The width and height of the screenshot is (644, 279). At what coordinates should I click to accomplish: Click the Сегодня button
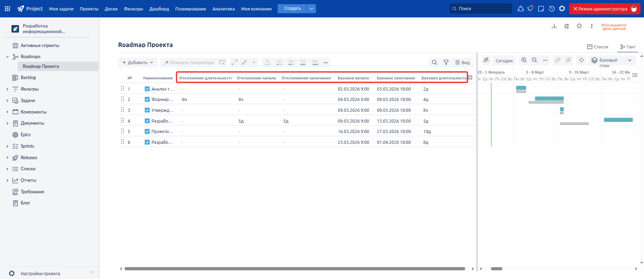(x=504, y=61)
